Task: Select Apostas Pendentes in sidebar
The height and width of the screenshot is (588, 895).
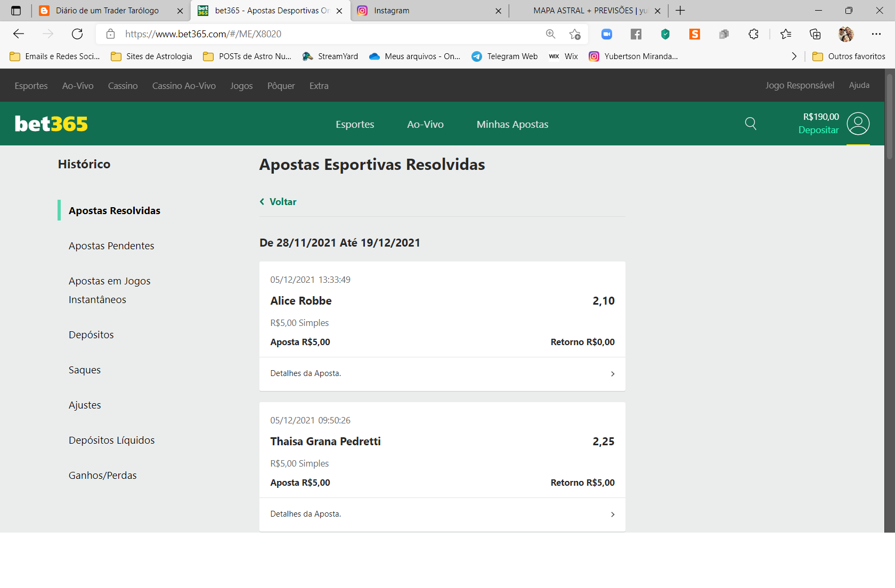Action: point(111,246)
